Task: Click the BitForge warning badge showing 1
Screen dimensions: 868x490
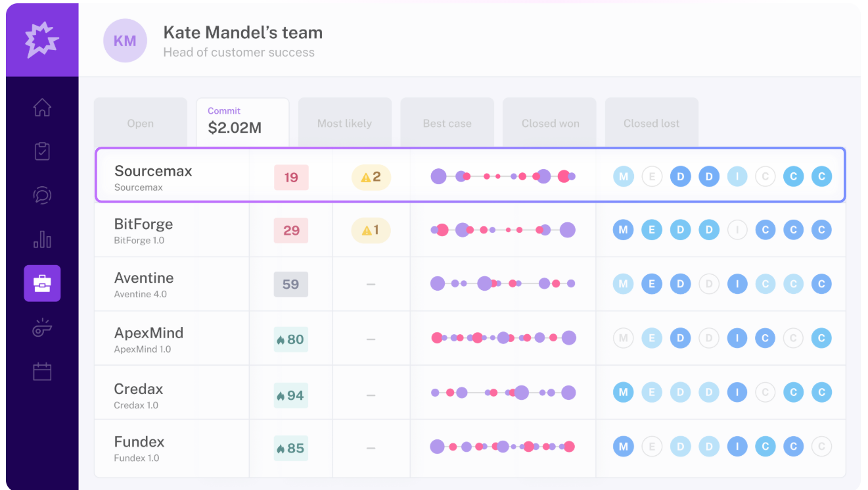Action: [x=371, y=230]
